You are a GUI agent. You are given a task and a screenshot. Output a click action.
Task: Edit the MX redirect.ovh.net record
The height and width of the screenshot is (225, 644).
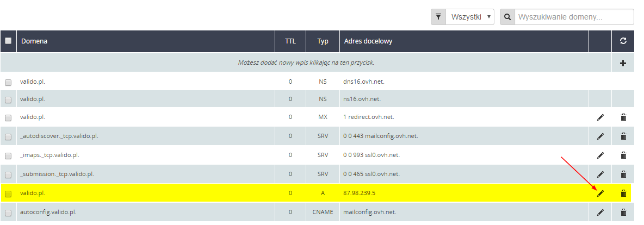(600, 117)
